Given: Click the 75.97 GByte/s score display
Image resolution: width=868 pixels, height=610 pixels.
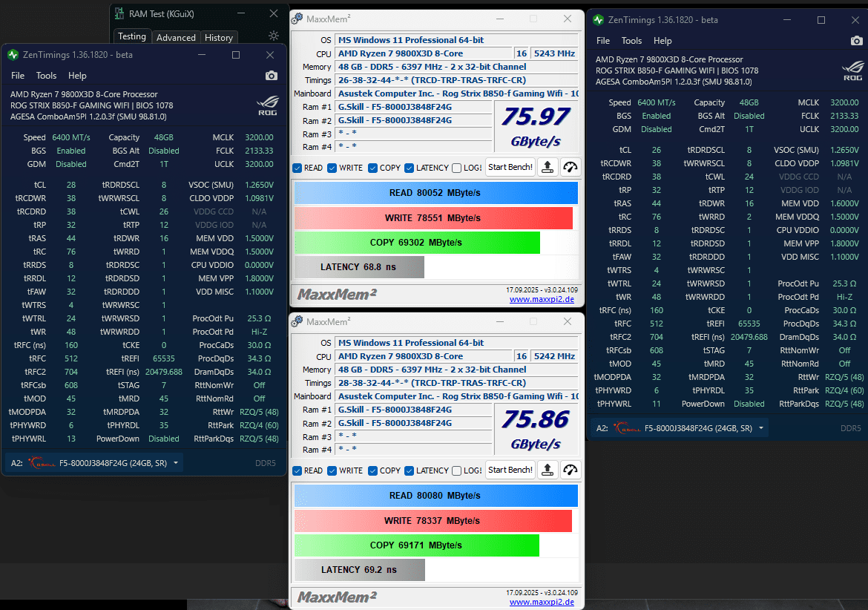Looking at the screenshot, I should coord(536,126).
